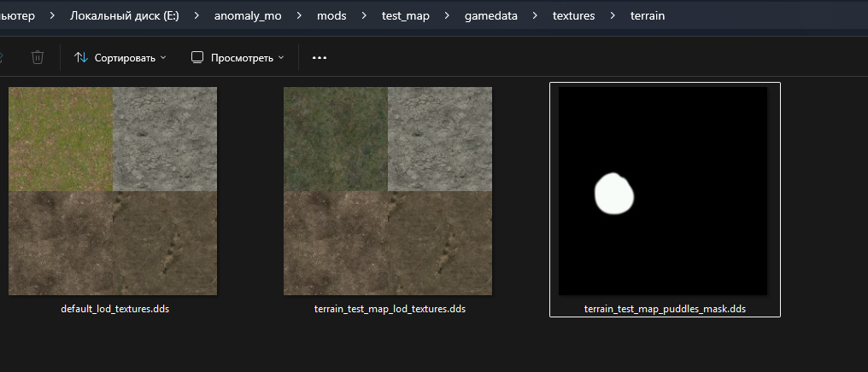
Task: Expand chevron after mods in path
Action: click(x=364, y=16)
